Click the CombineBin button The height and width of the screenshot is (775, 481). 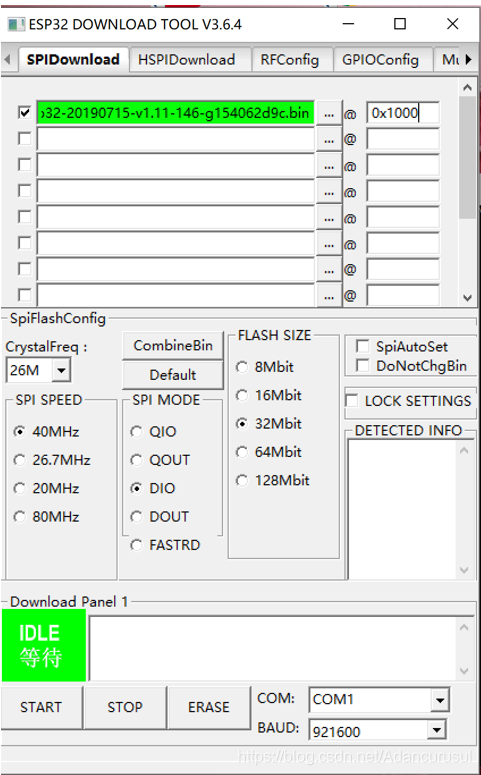pos(173,345)
